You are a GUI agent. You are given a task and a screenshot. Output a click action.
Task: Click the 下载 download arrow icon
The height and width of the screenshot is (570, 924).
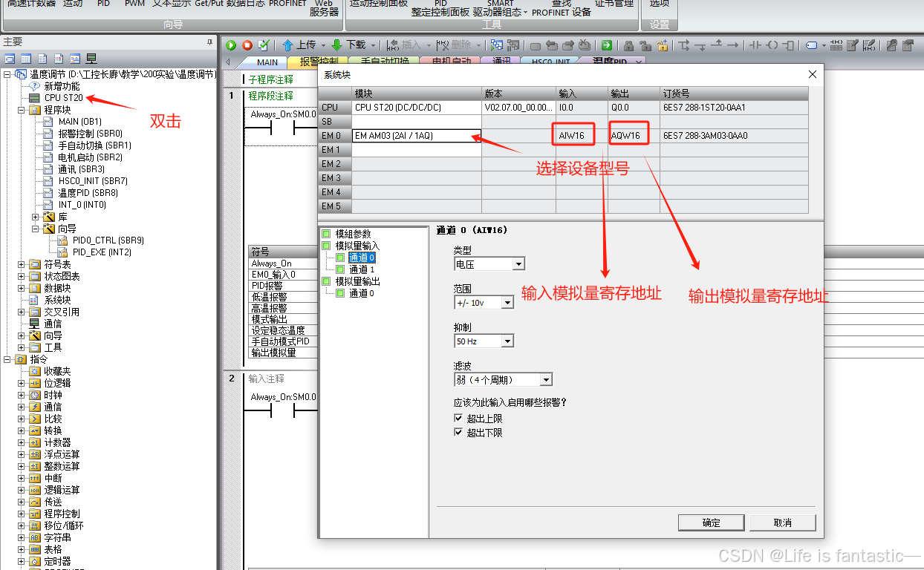point(336,45)
